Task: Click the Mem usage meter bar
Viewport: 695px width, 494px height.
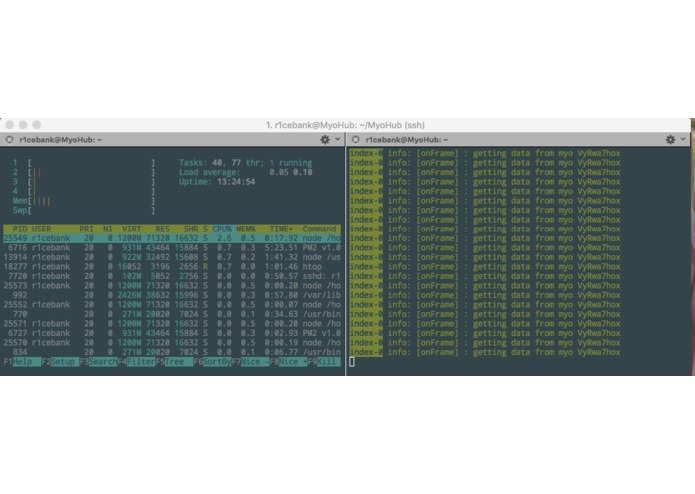Action: (x=84, y=201)
